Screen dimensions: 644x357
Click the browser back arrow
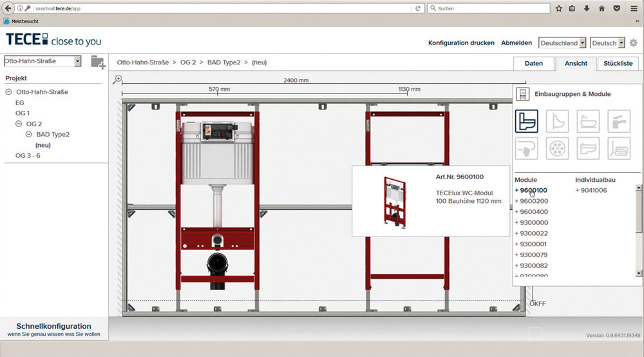pos(8,8)
